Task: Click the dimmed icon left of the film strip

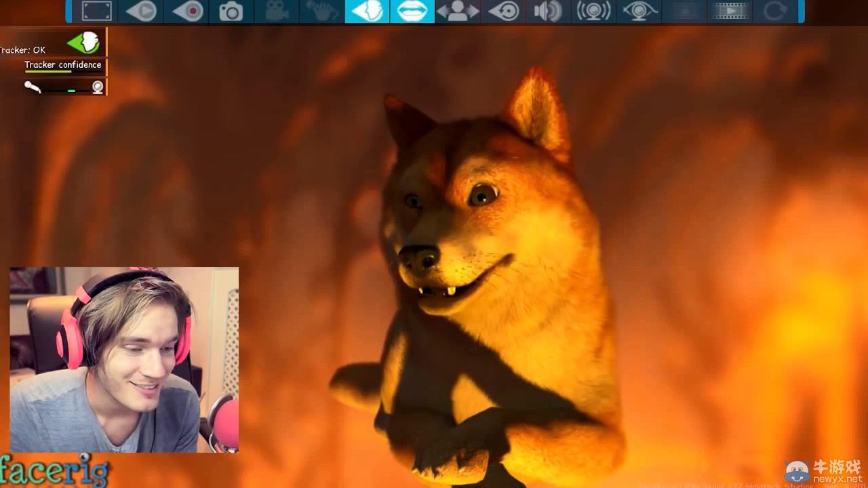Action: coord(684,11)
